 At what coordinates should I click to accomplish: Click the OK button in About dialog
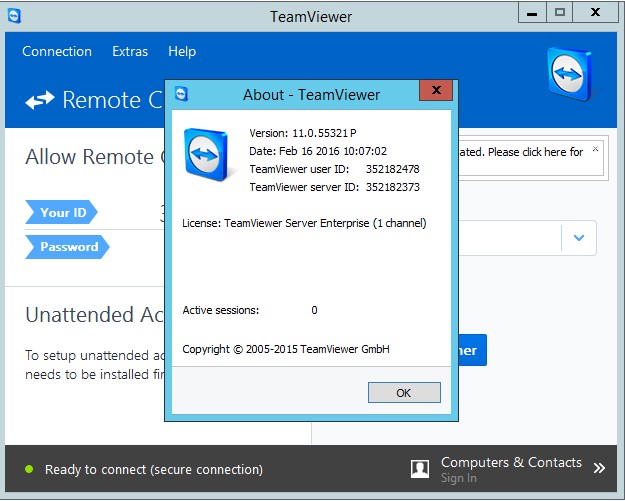404,393
